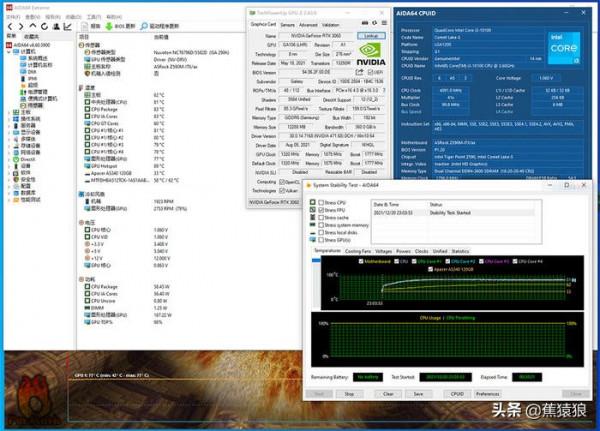Switch to the Cooling Fans tab
The width and height of the screenshot is (600, 431).
pos(358,251)
